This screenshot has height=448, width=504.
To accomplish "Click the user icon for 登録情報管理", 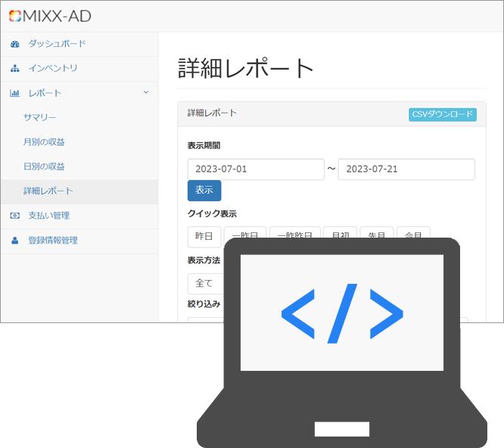I will [x=14, y=241].
